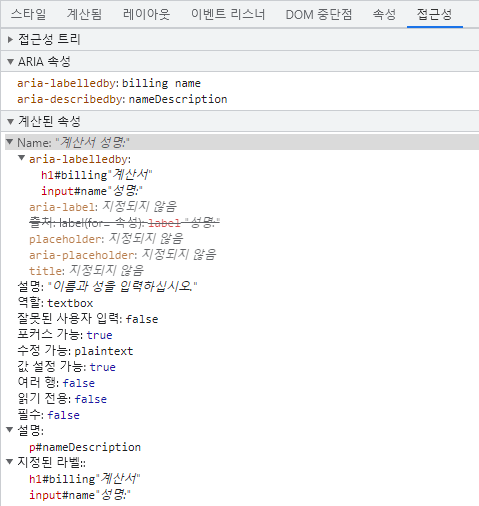Select the 접근성 tab

coord(435,14)
